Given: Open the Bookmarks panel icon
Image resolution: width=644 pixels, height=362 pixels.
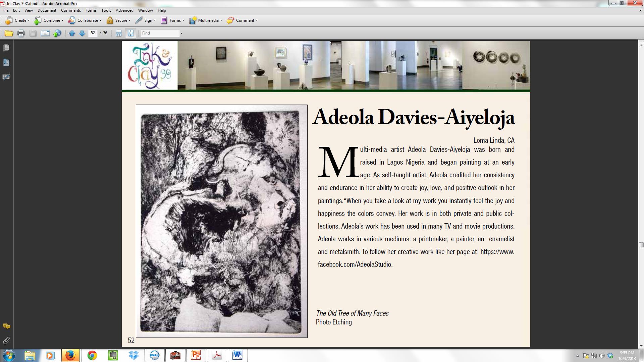Looking at the screenshot, I should coord(6,63).
